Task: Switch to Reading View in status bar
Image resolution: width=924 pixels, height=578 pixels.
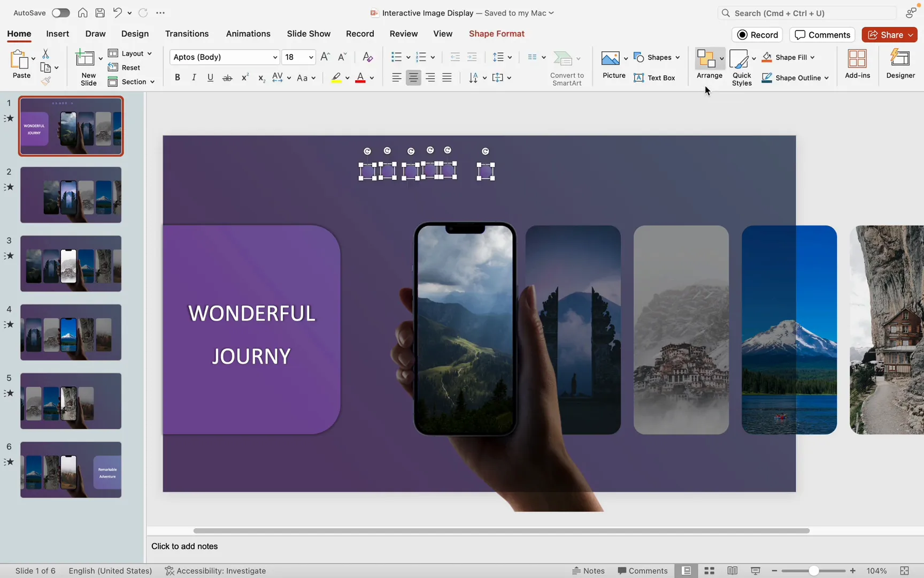Action: [x=733, y=571]
